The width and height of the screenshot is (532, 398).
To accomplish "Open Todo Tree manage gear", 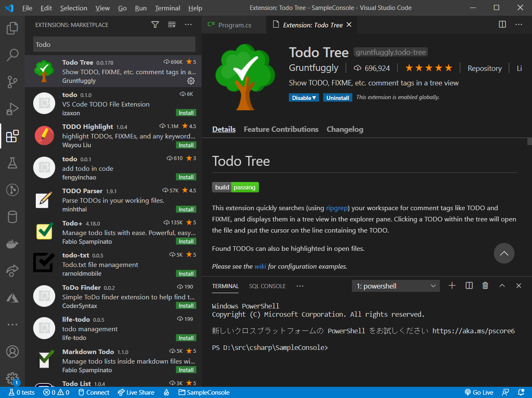I will click(191, 81).
